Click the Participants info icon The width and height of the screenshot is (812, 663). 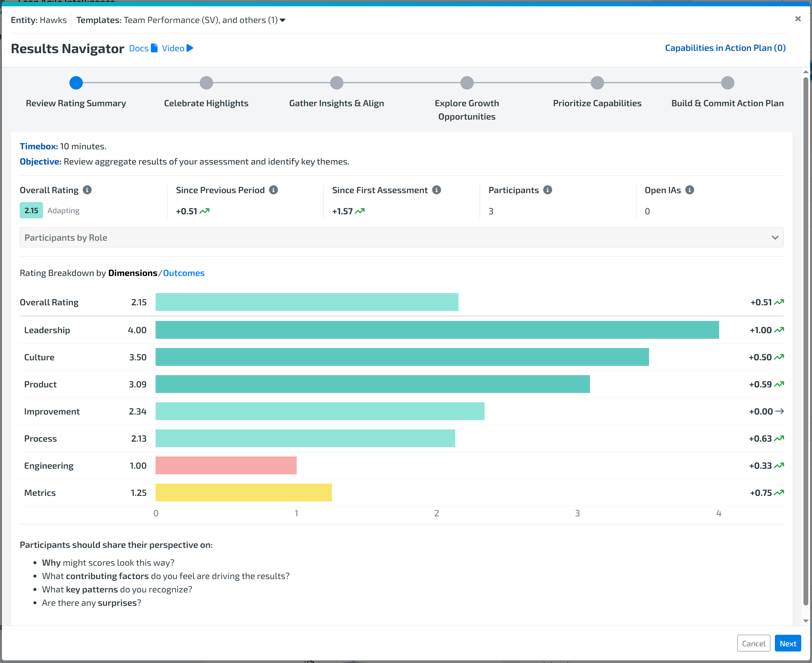pyautogui.click(x=547, y=190)
